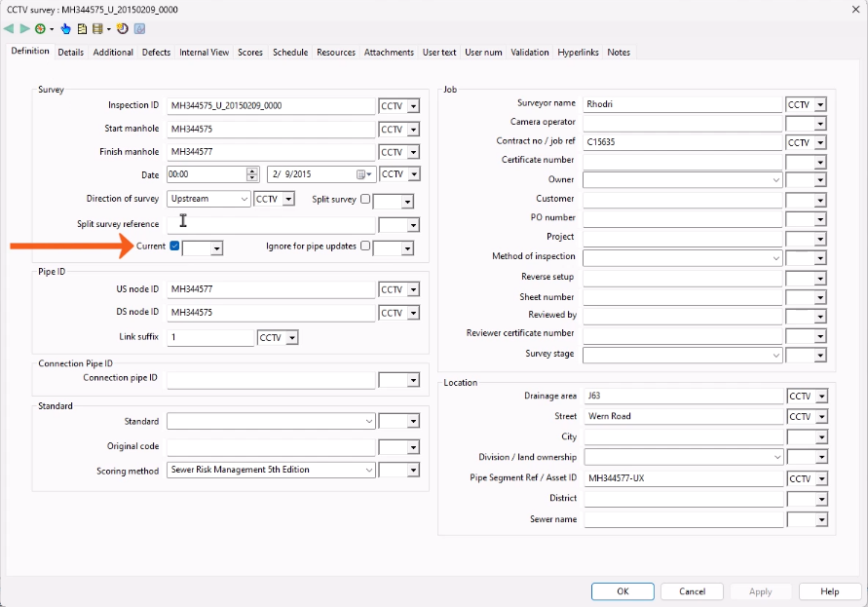Open the Internal View tab
This screenshot has height=607, width=868.
205,53
